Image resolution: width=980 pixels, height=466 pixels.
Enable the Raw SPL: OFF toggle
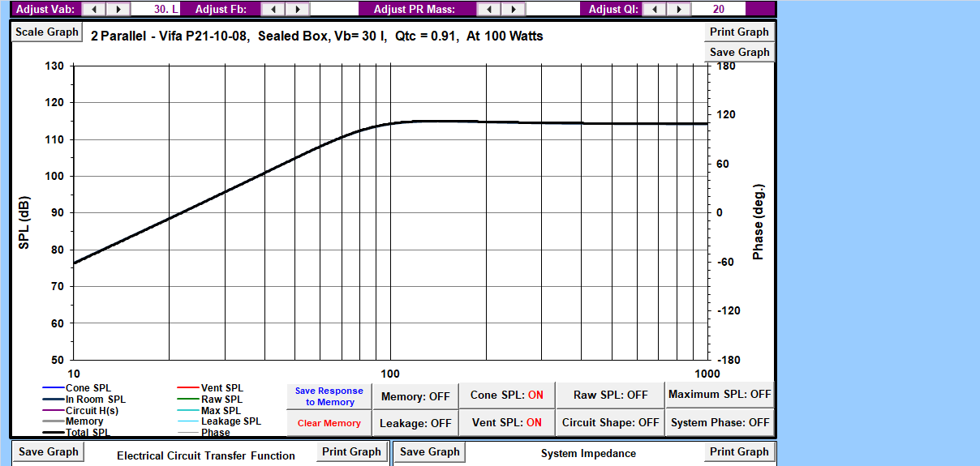point(611,395)
